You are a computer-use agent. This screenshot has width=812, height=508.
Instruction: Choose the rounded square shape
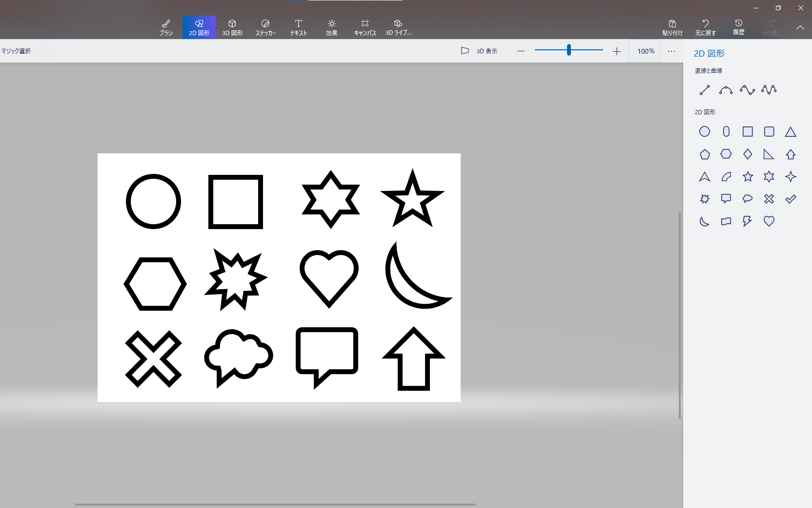point(769,131)
